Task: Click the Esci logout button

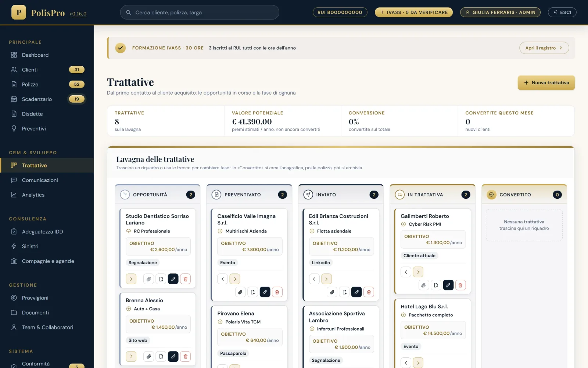Action: point(562,12)
